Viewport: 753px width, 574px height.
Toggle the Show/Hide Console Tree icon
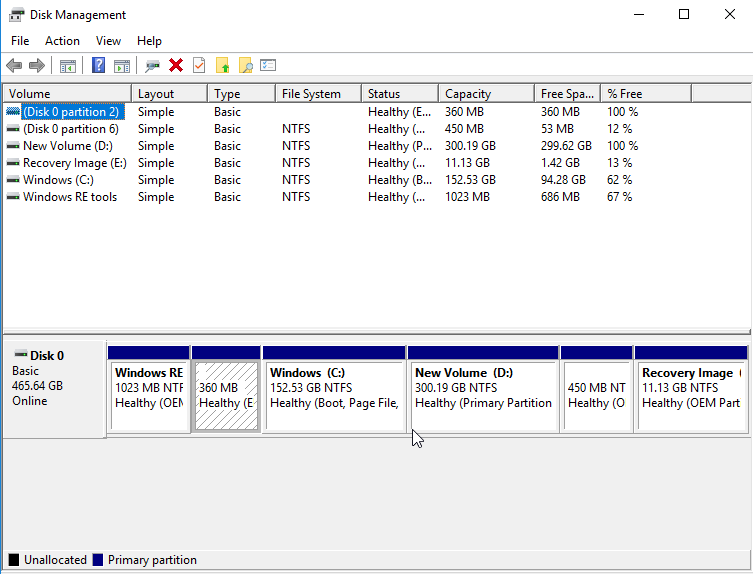tap(68, 66)
